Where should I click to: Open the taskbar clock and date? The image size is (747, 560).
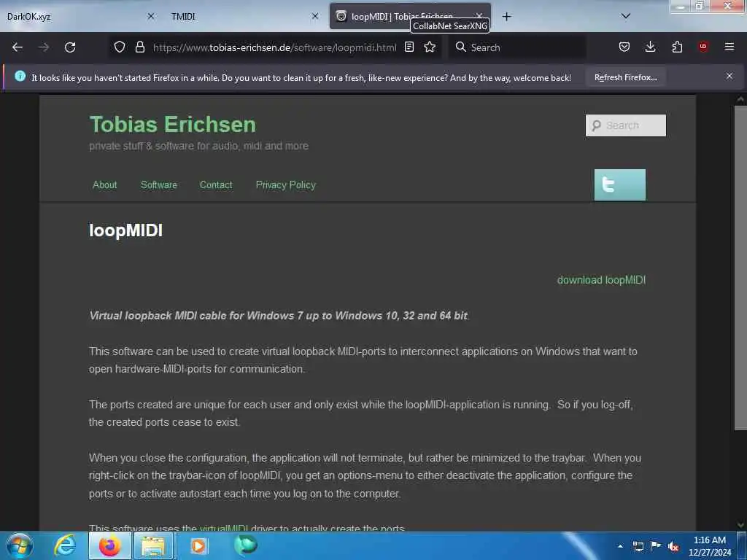(x=710, y=546)
